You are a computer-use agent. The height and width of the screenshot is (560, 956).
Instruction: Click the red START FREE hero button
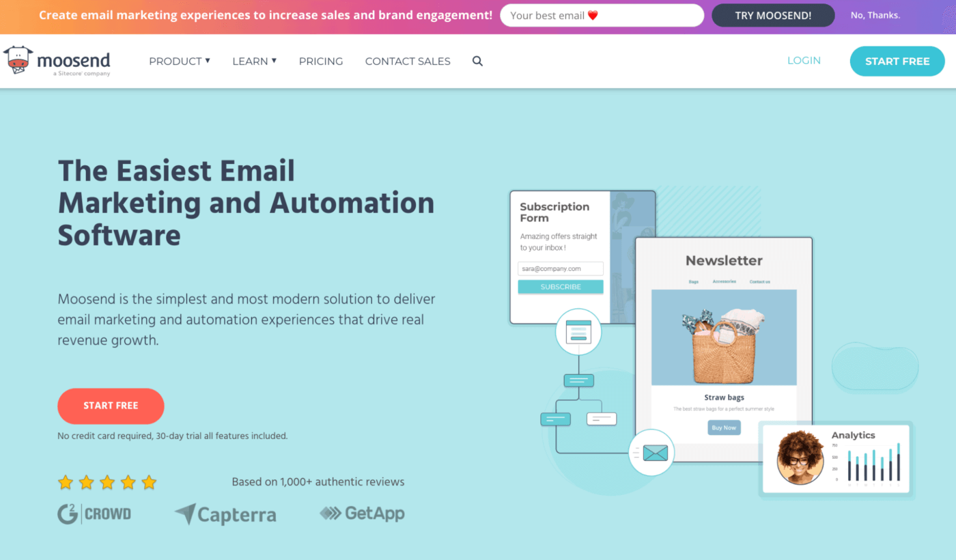click(x=111, y=406)
